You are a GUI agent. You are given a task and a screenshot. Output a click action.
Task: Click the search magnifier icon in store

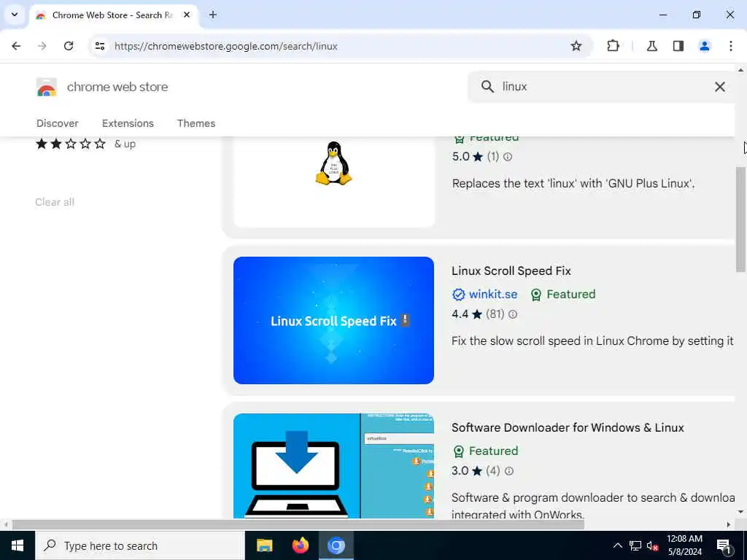tap(487, 87)
